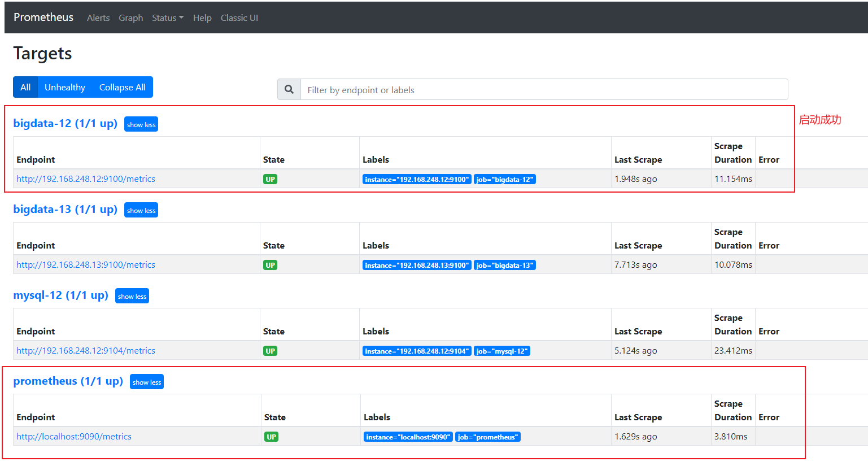Open mysql-12 (1/1 up) heading link

point(61,295)
